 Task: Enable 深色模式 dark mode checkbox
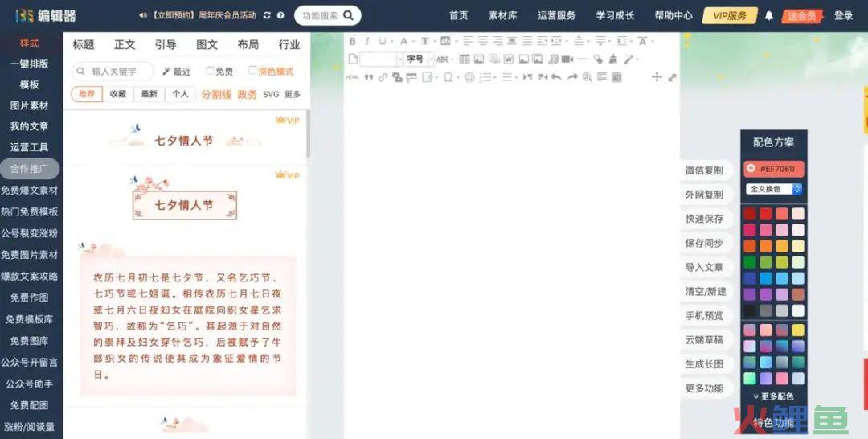[x=252, y=70]
